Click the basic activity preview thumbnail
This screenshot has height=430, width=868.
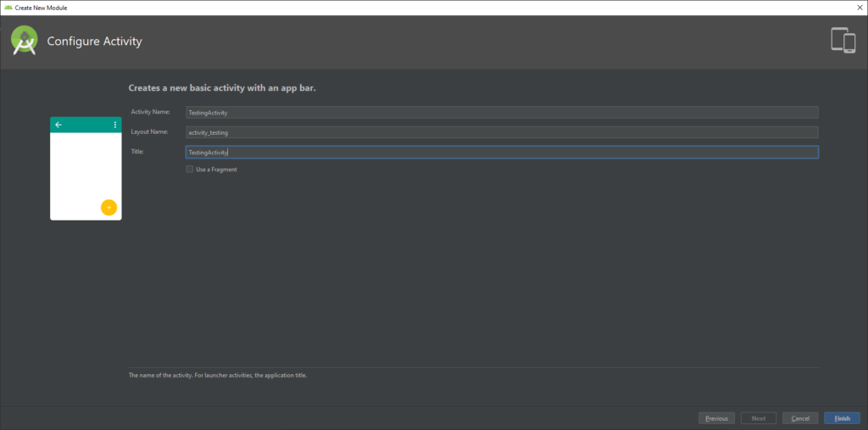(86, 169)
